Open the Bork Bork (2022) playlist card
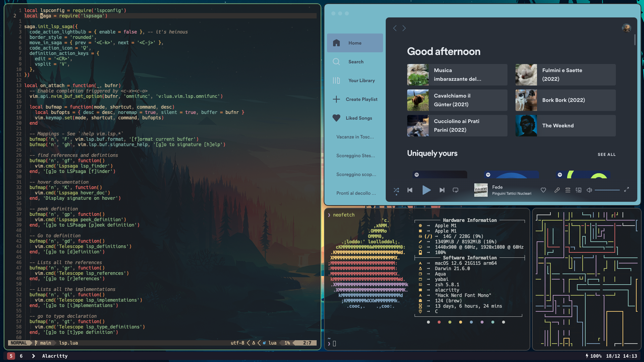The width and height of the screenshot is (644, 362). (565, 100)
